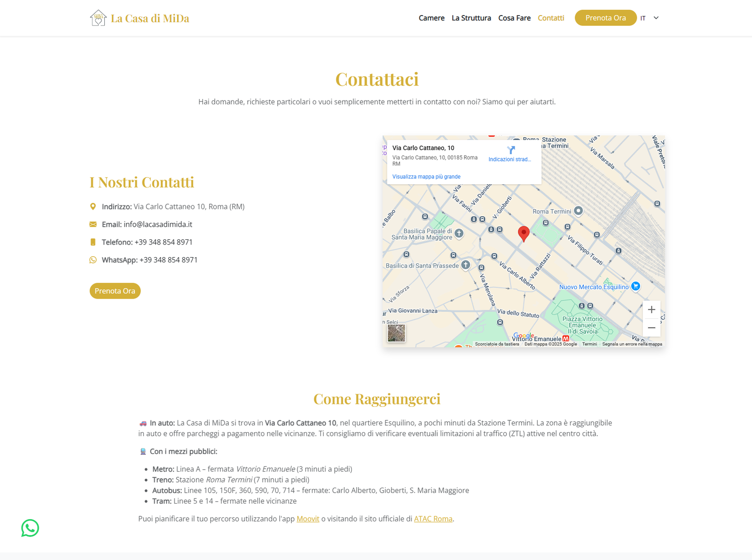Click the La Casa di MiDa logo icon
Viewport: 752px width, 560px height.
point(98,17)
